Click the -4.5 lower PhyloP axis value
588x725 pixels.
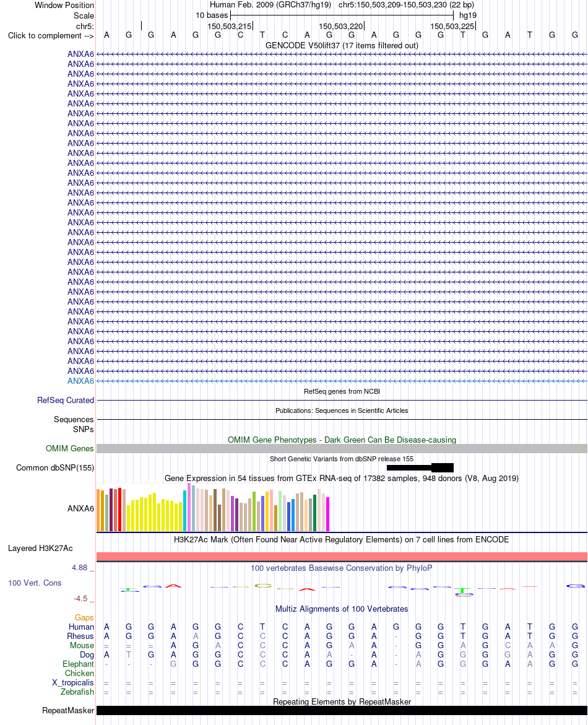pos(80,598)
